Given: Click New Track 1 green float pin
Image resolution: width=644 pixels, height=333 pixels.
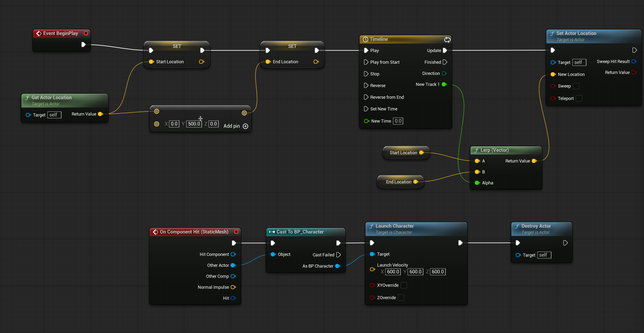Looking at the screenshot, I should [444, 84].
